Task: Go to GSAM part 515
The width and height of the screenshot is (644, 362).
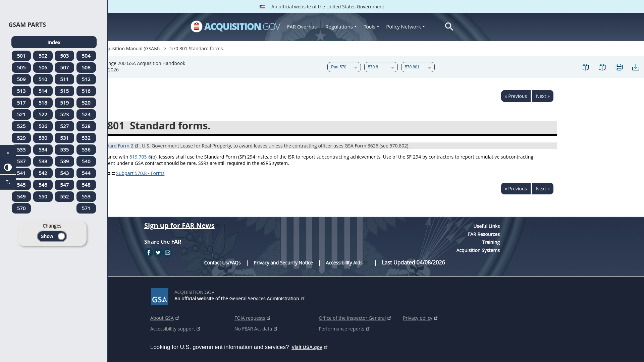Action: point(64,91)
